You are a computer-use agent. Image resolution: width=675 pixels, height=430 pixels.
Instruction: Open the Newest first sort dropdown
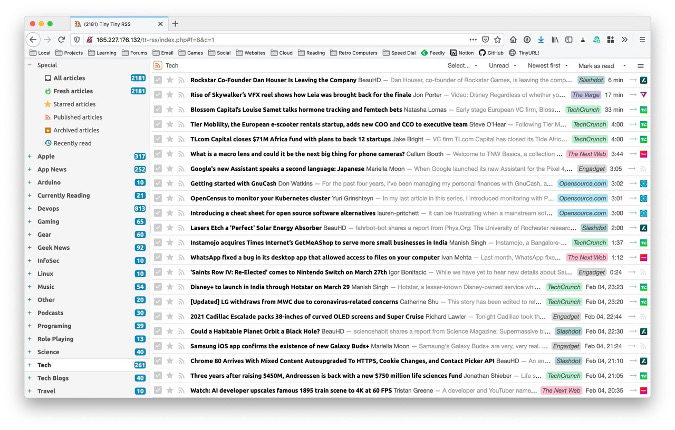click(x=549, y=65)
